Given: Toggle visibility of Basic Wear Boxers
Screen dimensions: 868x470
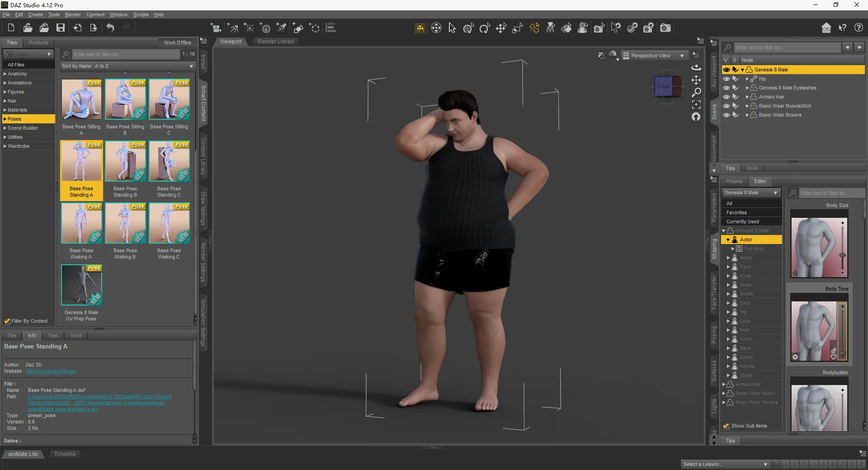Looking at the screenshot, I should pos(726,115).
